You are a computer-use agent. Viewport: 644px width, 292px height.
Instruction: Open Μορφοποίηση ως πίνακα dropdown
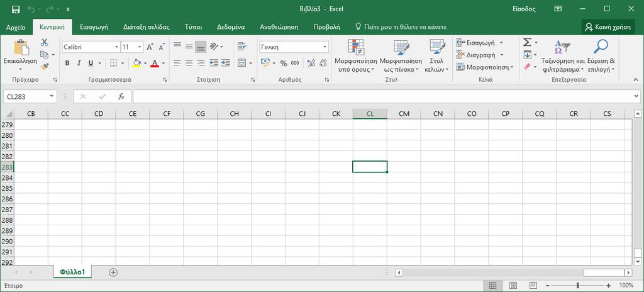[x=401, y=57]
